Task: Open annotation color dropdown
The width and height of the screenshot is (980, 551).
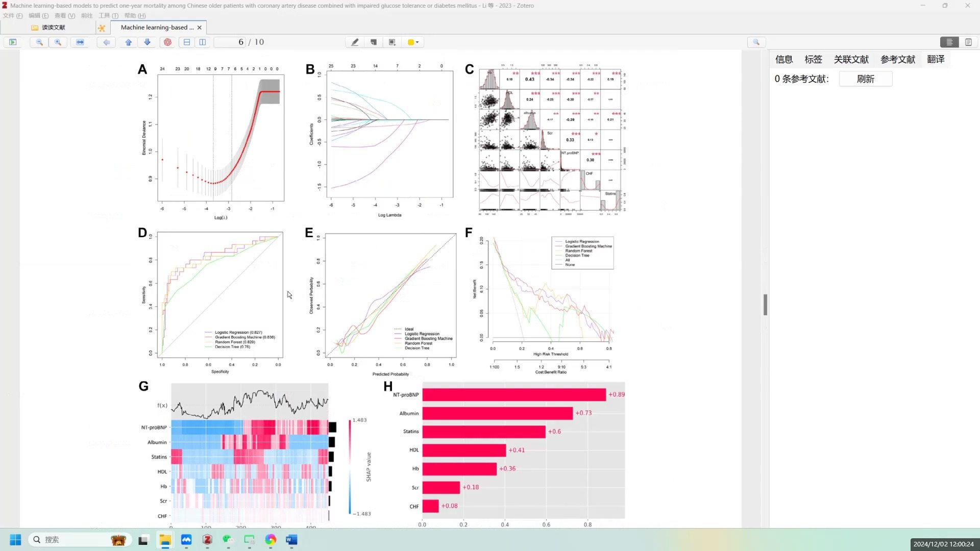Action: (x=413, y=42)
